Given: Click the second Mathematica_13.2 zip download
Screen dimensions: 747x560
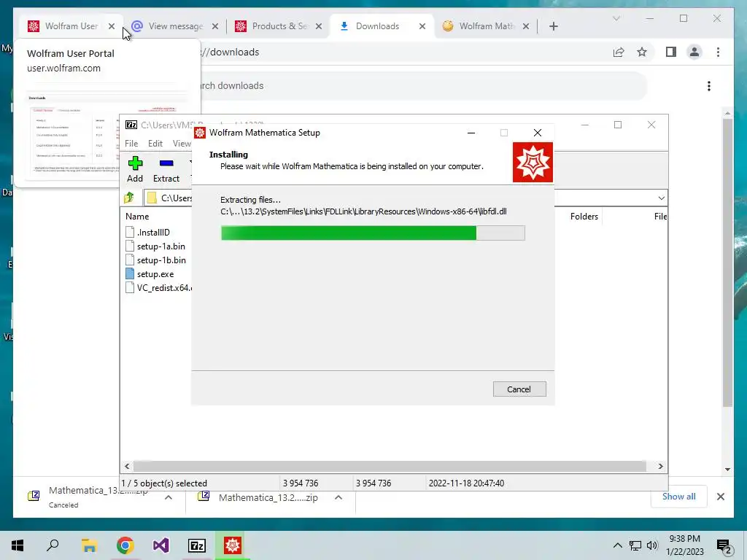Looking at the screenshot, I should tap(268, 497).
